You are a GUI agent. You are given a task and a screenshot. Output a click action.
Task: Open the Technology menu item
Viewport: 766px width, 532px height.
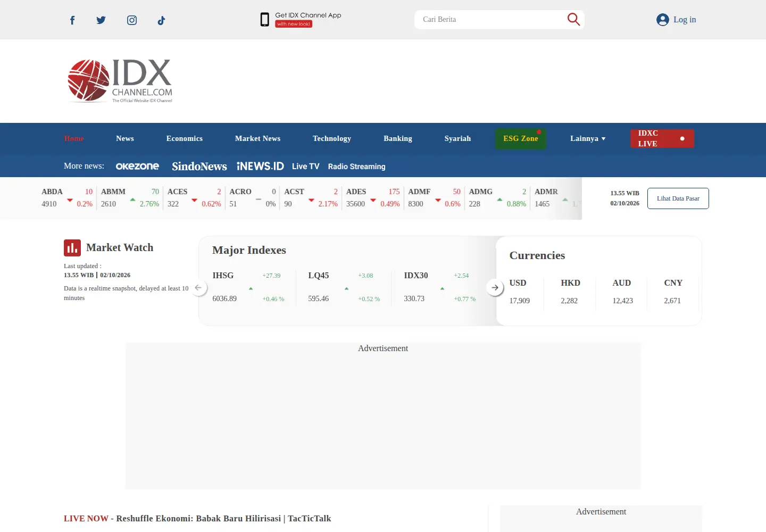(x=332, y=138)
